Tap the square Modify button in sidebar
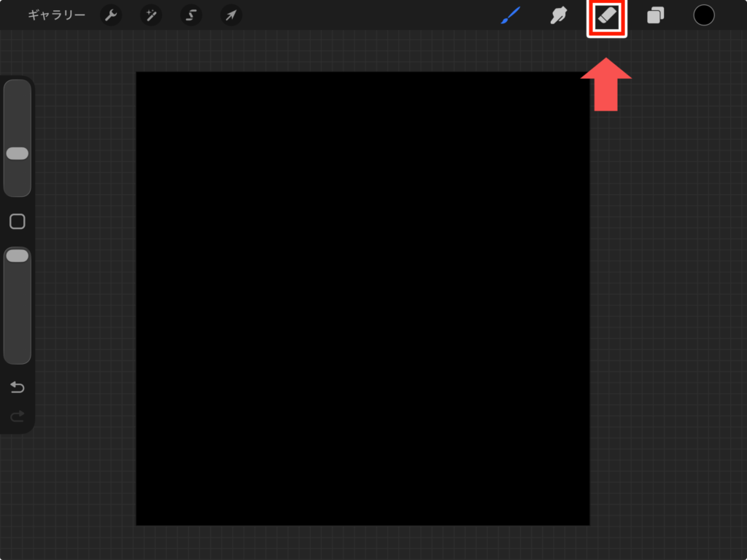The width and height of the screenshot is (747, 560). pos(18,222)
